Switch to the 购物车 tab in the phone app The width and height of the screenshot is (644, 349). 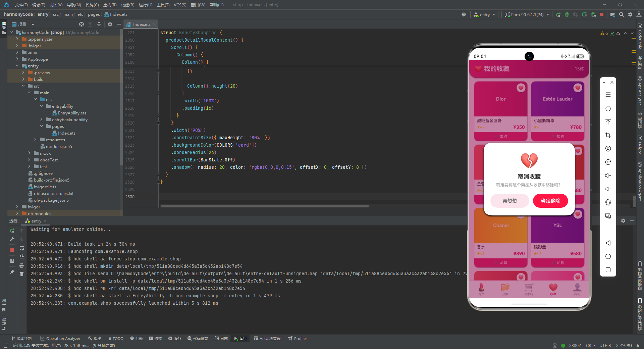pyautogui.click(x=529, y=289)
